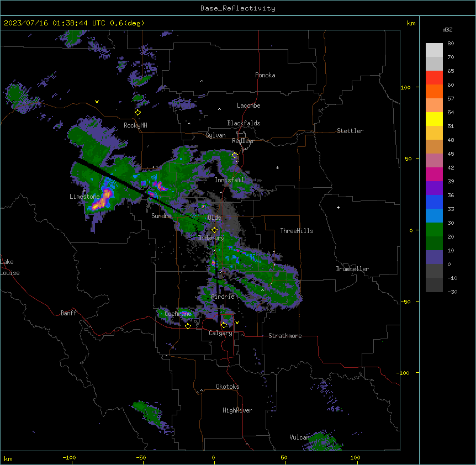Select the Okotoks label

[x=228, y=387]
